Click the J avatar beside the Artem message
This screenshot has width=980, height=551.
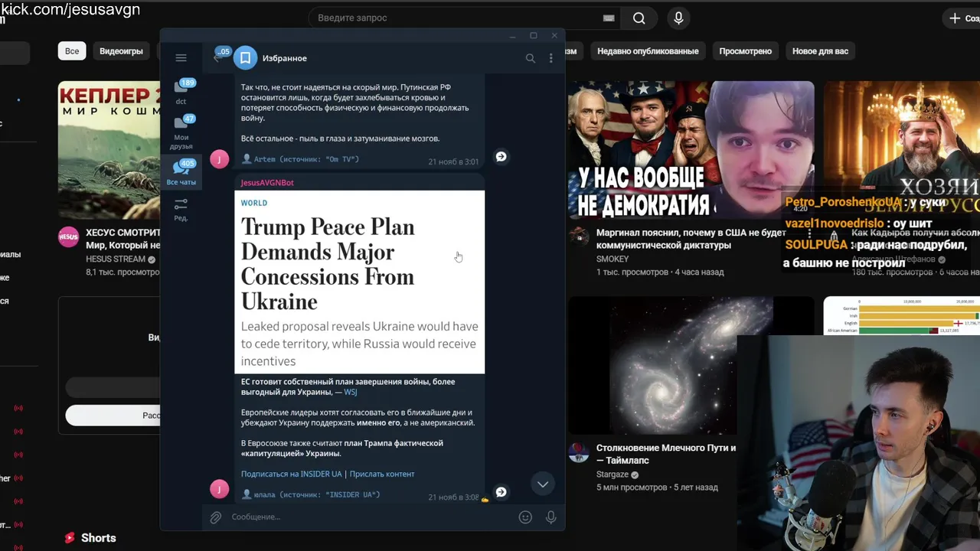[219, 159]
